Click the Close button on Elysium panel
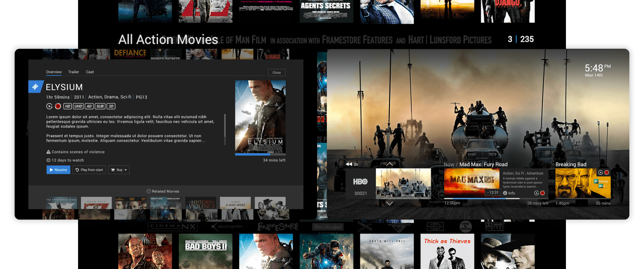The image size is (644, 269). point(277,73)
